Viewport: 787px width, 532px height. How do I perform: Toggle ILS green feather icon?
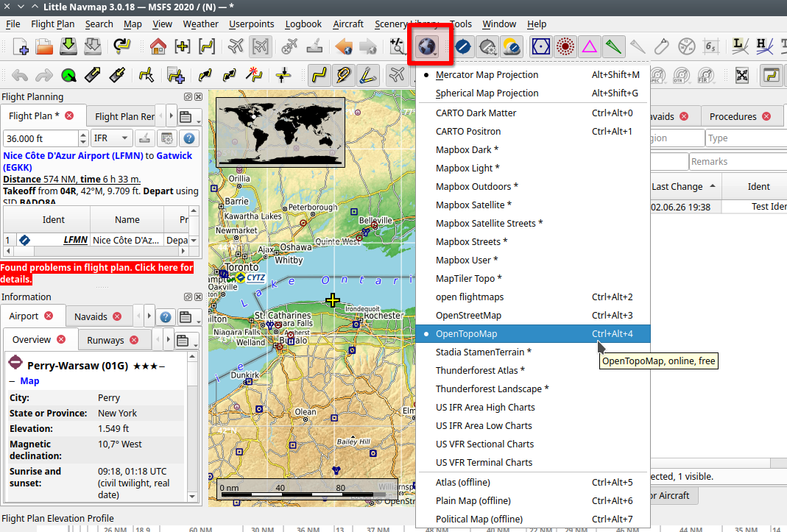[x=613, y=46]
